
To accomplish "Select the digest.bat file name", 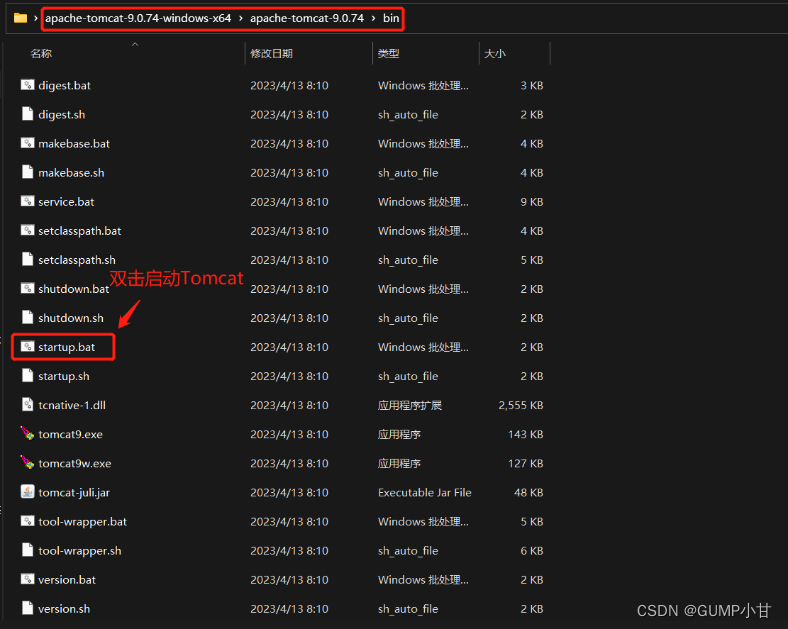I will 64,85.
